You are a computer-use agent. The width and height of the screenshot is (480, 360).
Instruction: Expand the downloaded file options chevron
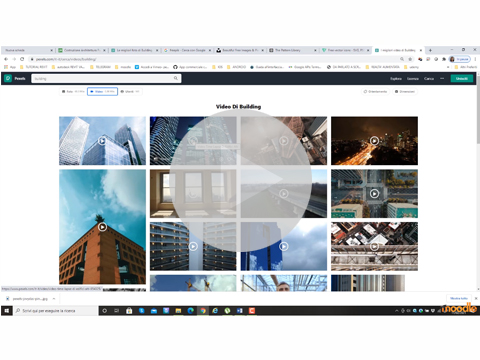pyautogui.click(x=54, y=299)
